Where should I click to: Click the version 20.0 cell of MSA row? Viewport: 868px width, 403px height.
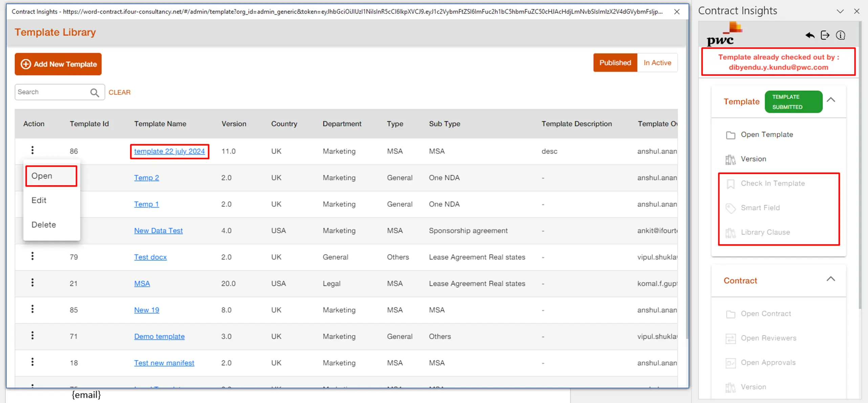pyautogui.click(x=228, y=283)
